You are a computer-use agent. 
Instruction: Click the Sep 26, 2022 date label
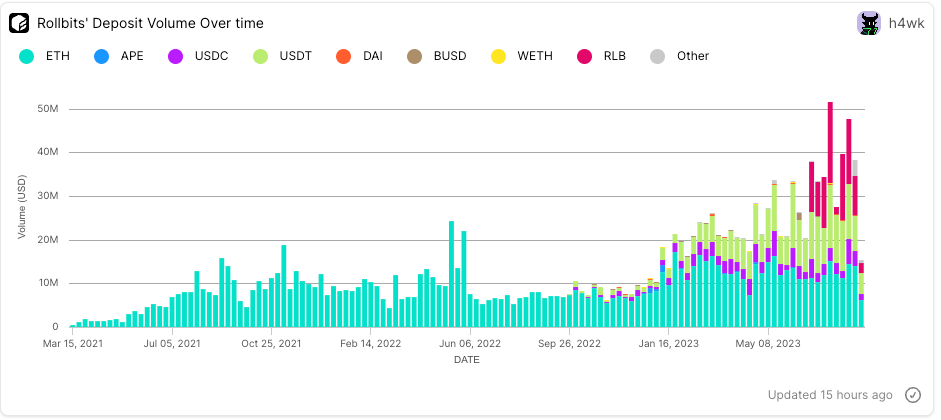click(x=569, y=344)
